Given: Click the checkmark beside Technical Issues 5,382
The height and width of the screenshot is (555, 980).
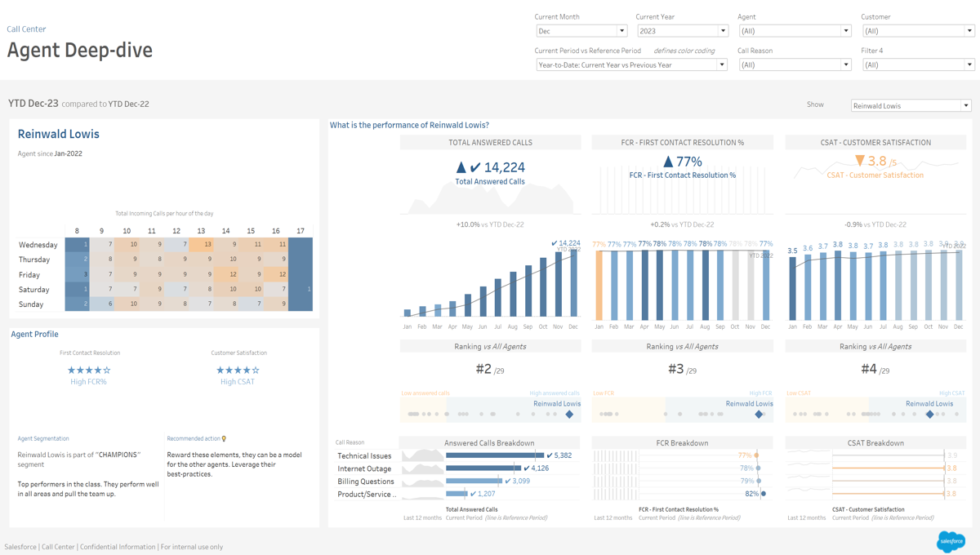Looking at the screenshot, I should pos(550,455).
